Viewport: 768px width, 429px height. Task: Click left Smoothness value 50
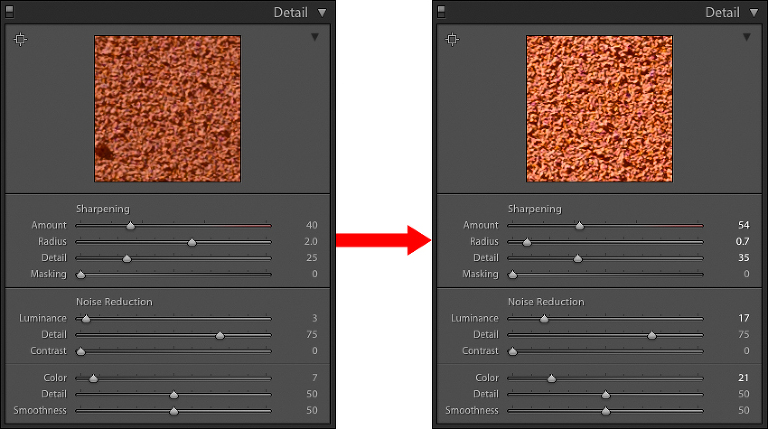coord(312,410)
